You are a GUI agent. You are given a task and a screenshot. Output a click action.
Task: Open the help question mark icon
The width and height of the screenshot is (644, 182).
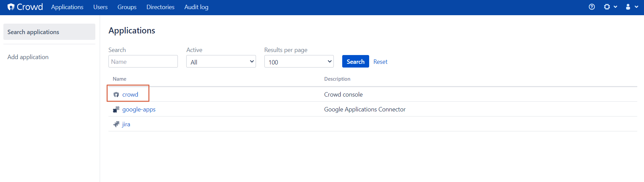(x=592, y=7)
